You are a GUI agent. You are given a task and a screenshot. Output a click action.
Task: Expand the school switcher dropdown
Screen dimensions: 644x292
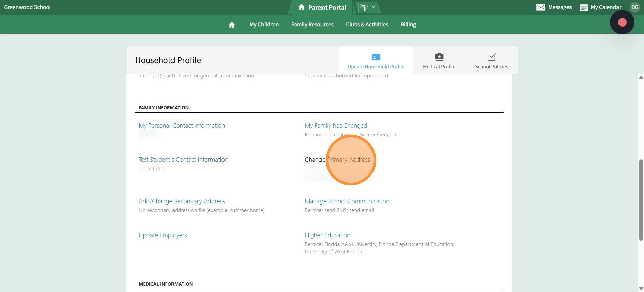pyautogui.click(x=367, y=7)
